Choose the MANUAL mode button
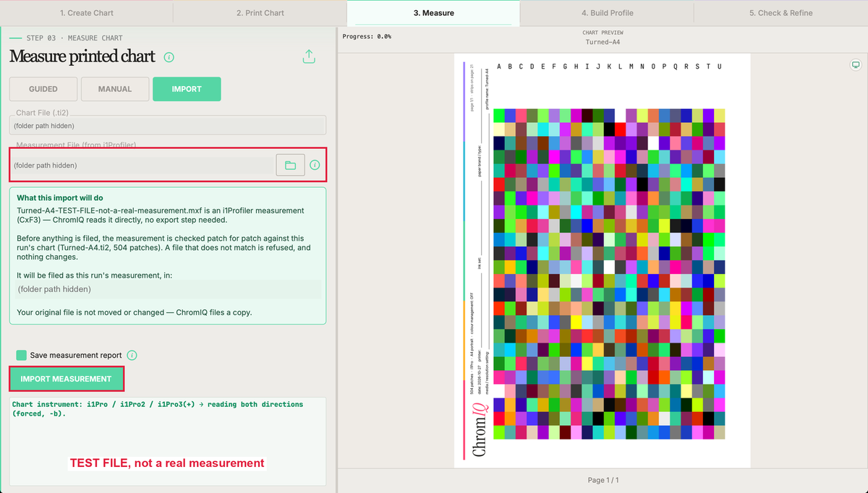The image size is (868, 493). point(115,89)
